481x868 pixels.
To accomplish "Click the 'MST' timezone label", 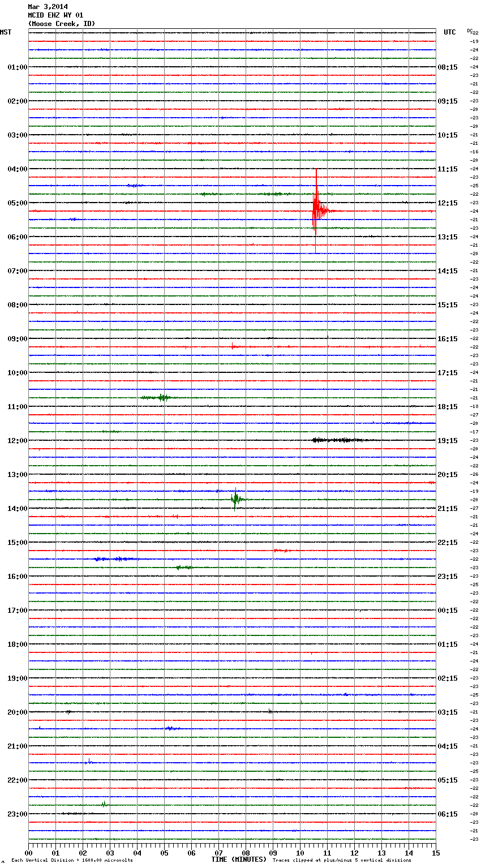I will click(6, 32).
